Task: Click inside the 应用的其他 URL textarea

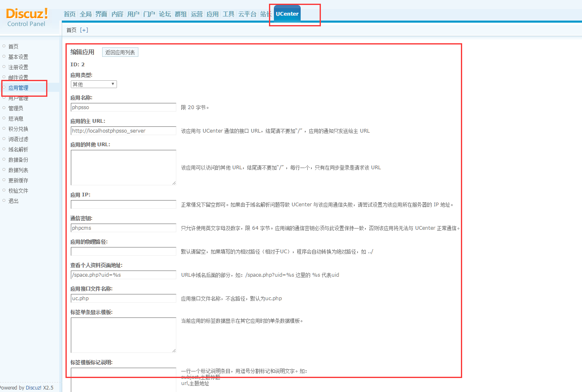Action: 124,168
